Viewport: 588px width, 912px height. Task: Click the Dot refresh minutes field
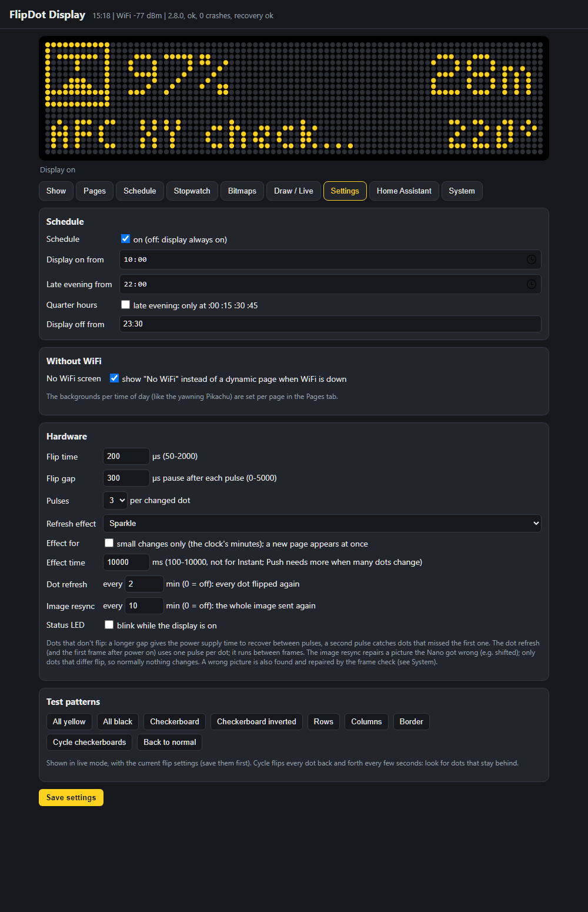point(144,584)
